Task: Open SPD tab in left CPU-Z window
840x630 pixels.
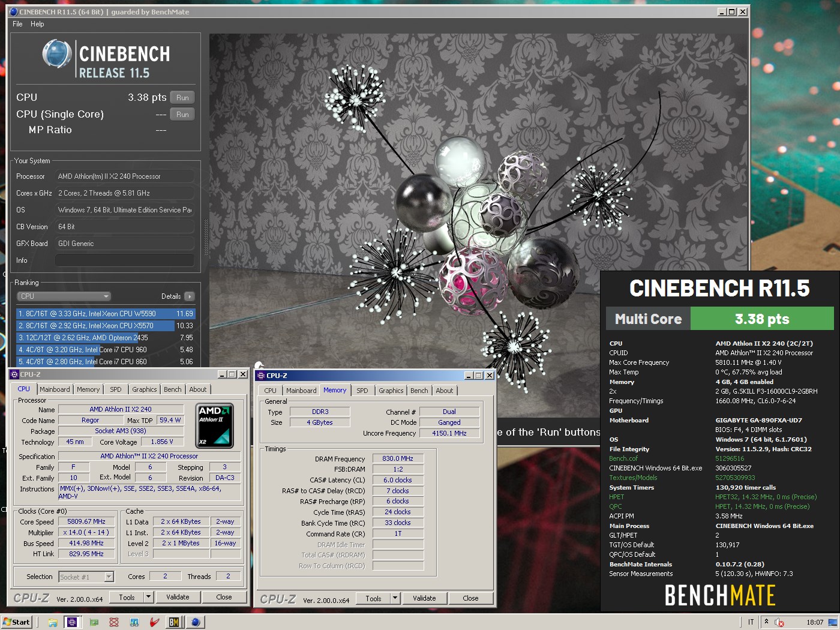Action: (x=116, y=389)
